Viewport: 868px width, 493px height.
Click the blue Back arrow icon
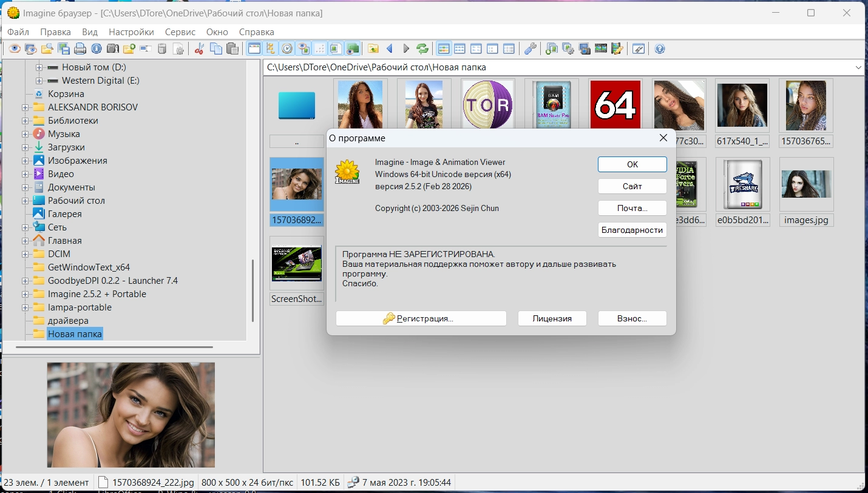[x=390, y=49]
